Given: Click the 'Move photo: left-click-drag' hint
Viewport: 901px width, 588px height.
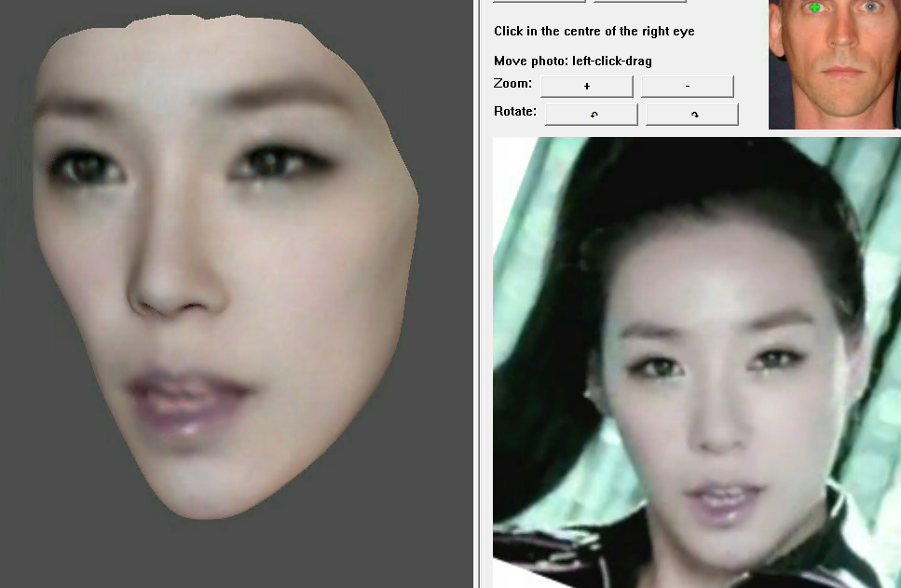Looking at the screenshot, I should tap(573, 61).
